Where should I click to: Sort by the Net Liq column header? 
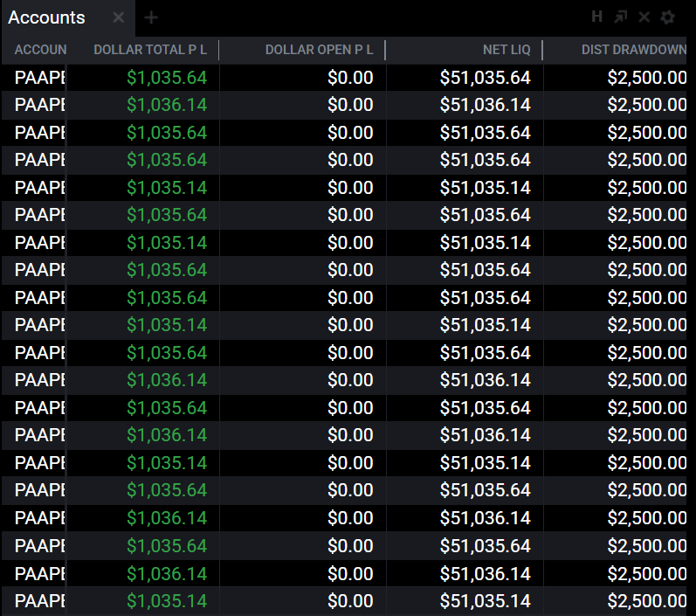(x=506, y=50)
